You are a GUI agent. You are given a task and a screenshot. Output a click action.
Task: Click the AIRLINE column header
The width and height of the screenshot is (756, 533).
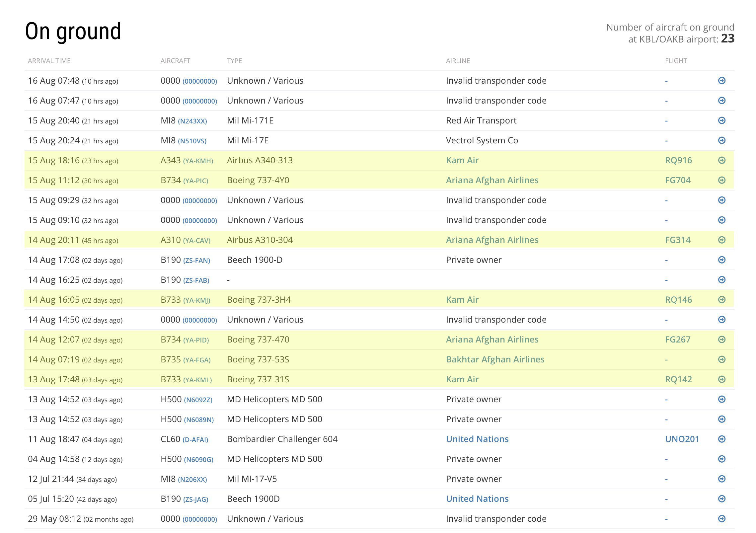[x=458, y=61]
